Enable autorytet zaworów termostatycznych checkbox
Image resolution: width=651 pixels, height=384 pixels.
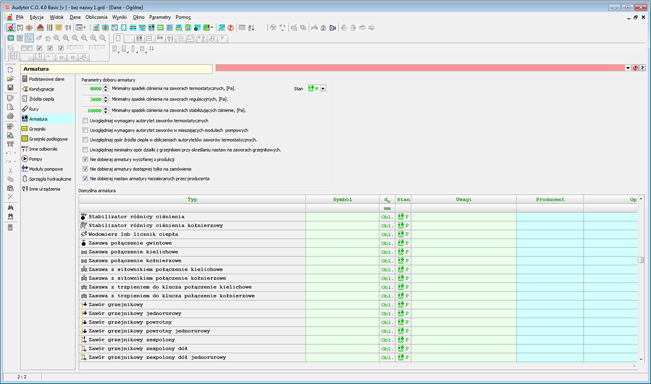[85, 120]
